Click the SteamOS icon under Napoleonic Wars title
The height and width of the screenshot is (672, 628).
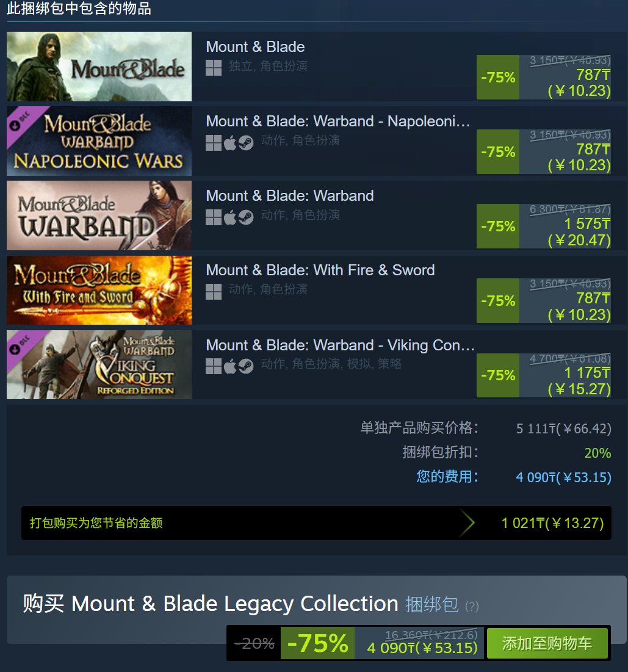coord(245,143)
